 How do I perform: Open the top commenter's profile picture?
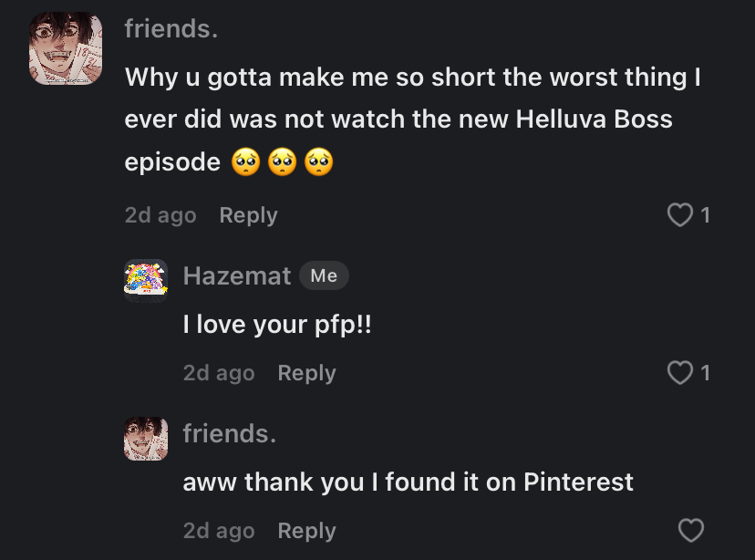(x=66, y=49)
